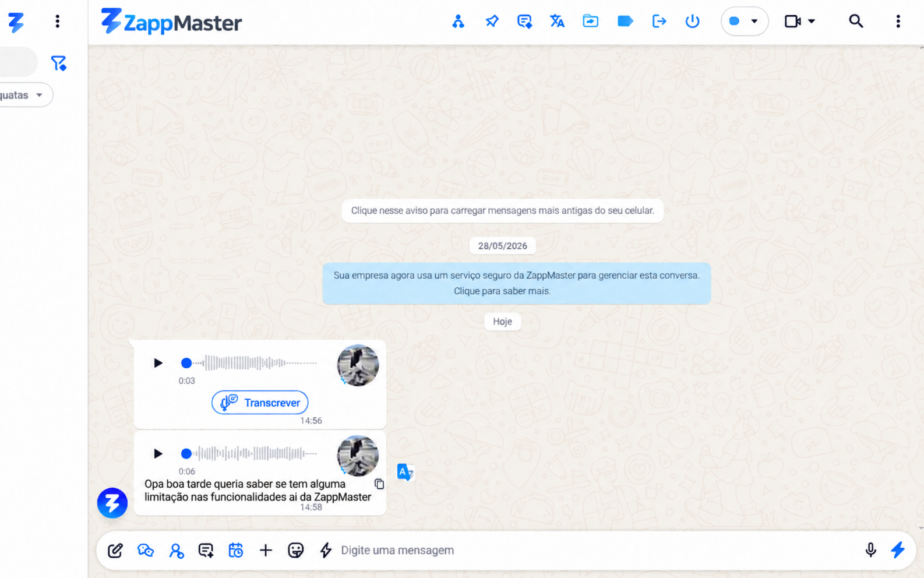This screenshot has height=578, width=924.
Task: Seek within the 0:03 audio waveform slider
Action: tap(249, 363)
